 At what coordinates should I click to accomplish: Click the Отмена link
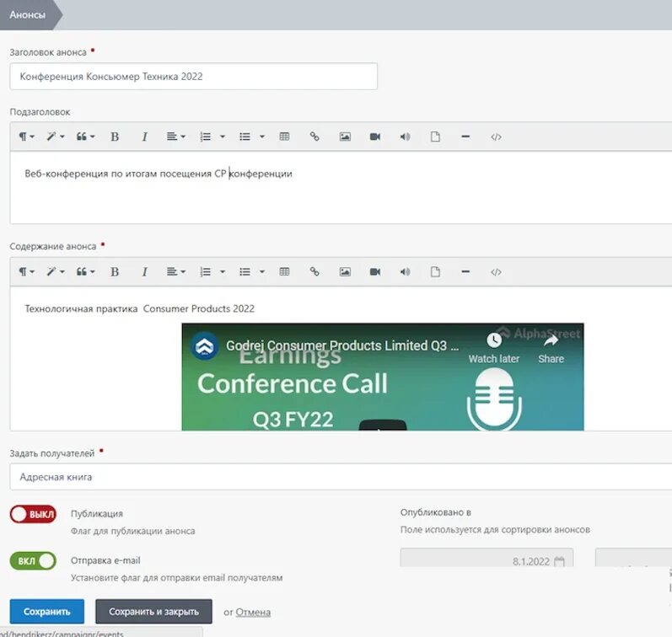(253, 613)
